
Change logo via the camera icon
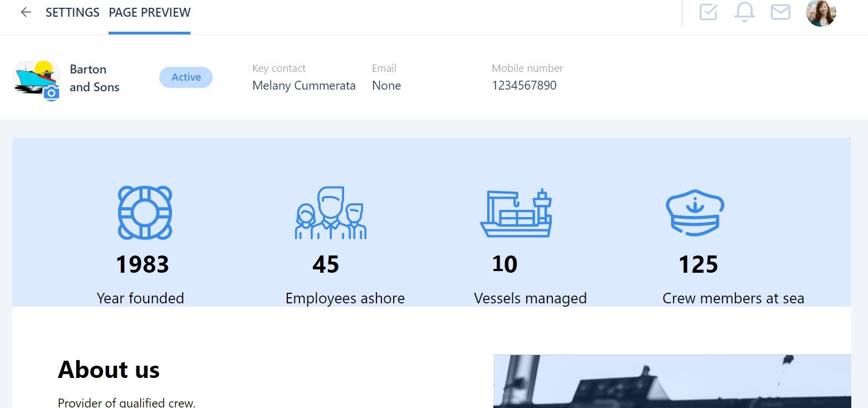pyautogui.click(x=52, y=92)
